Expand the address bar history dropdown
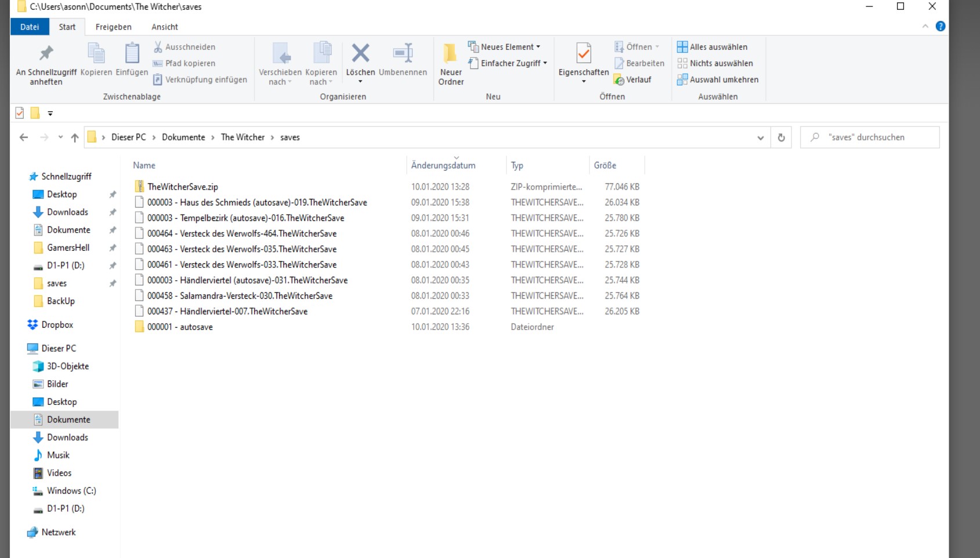980x558 pixels. pos(760,138)
